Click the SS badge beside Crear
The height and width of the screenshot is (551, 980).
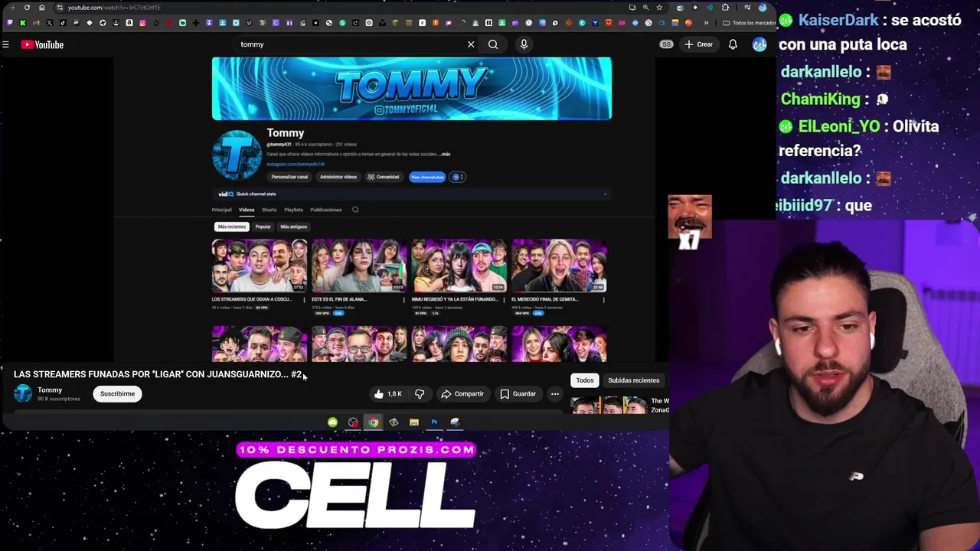[666, 44]
